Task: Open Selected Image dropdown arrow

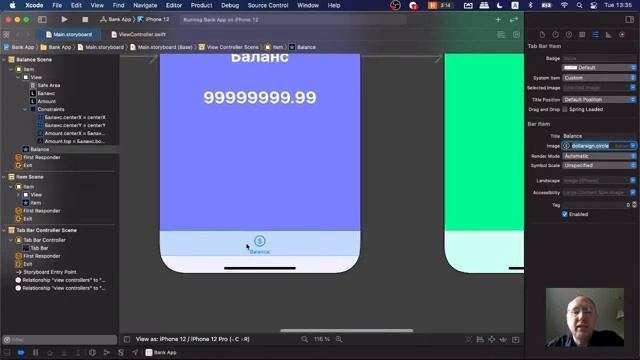Action: 633,87
